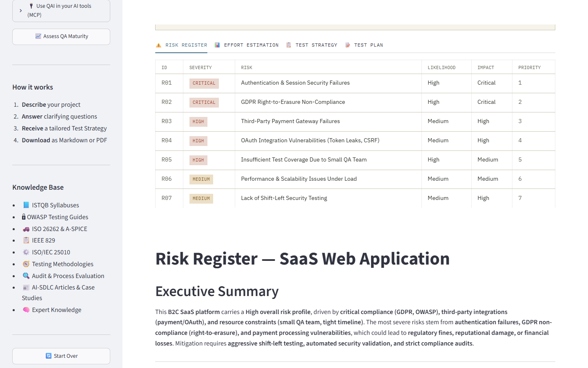Select Authentication & Session Security Failures risk
The image size is (588, 368).
(295, 83)
